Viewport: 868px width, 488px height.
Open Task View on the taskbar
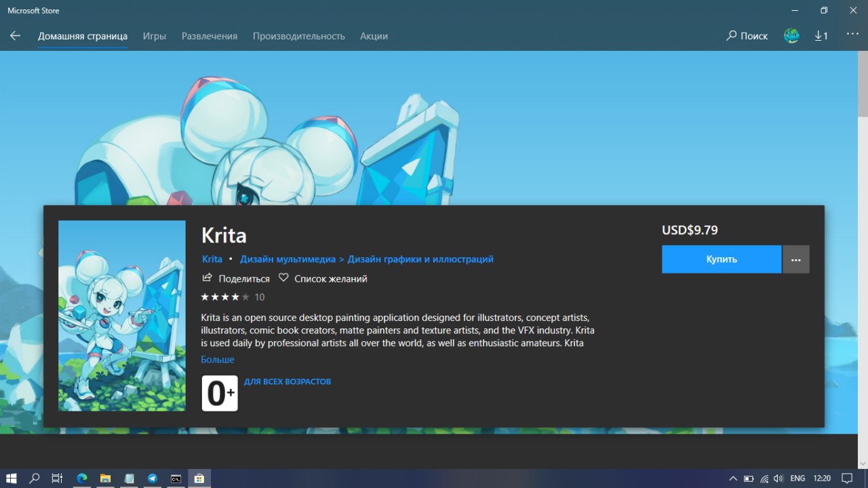[58, 478]
